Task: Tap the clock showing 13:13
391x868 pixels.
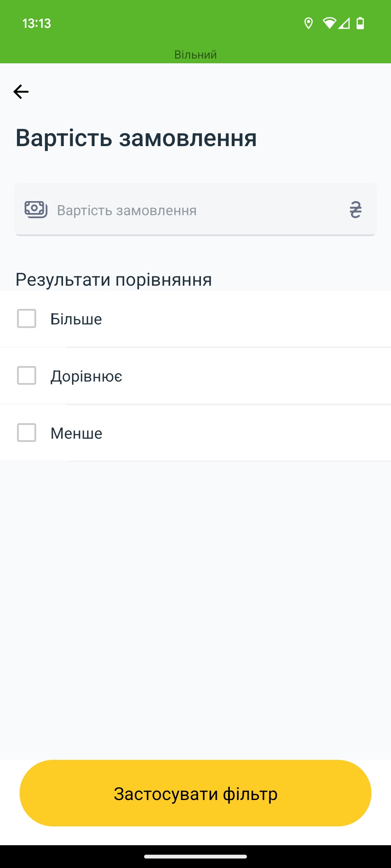Action: coord(37,24)
